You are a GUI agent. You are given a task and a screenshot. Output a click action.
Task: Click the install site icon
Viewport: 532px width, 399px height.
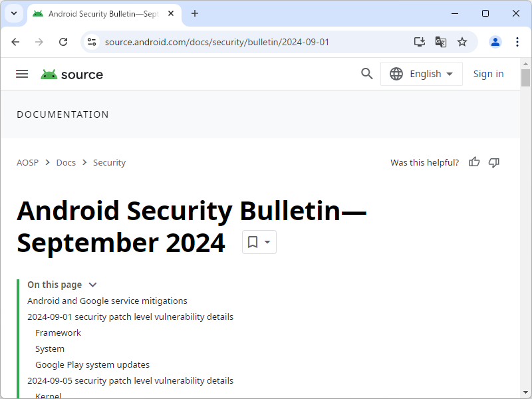[x=419, y=41]
